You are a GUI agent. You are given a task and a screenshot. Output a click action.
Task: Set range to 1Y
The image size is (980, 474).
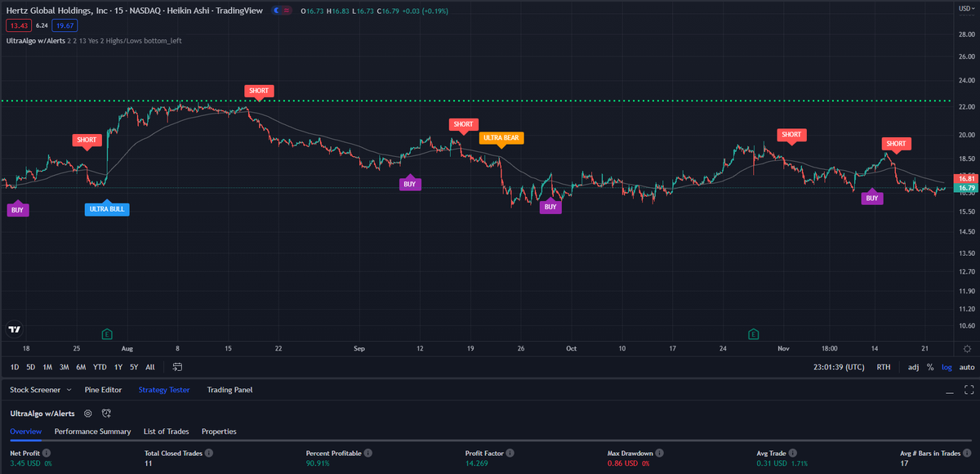pos(118,368)
